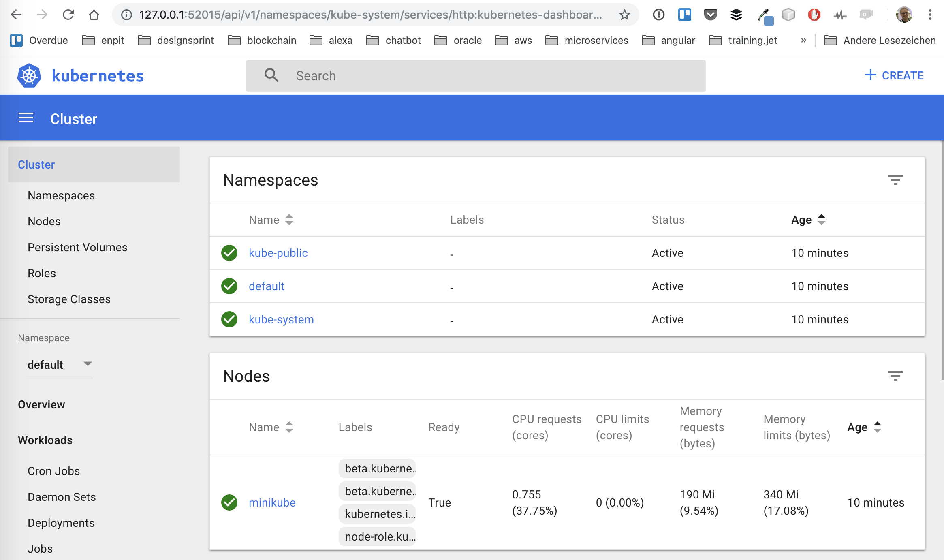Open the Trello extension icon

[684, 15]
